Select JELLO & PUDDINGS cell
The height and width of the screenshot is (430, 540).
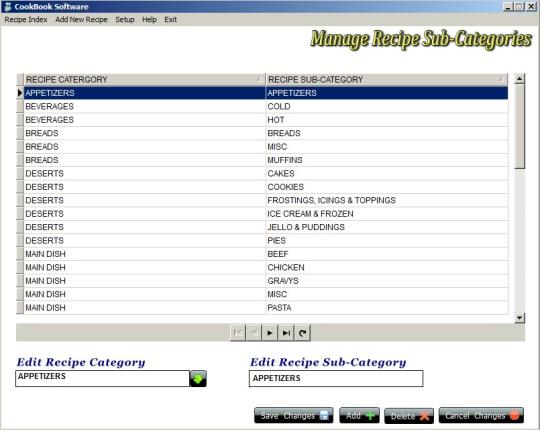[x=387, y=227]
